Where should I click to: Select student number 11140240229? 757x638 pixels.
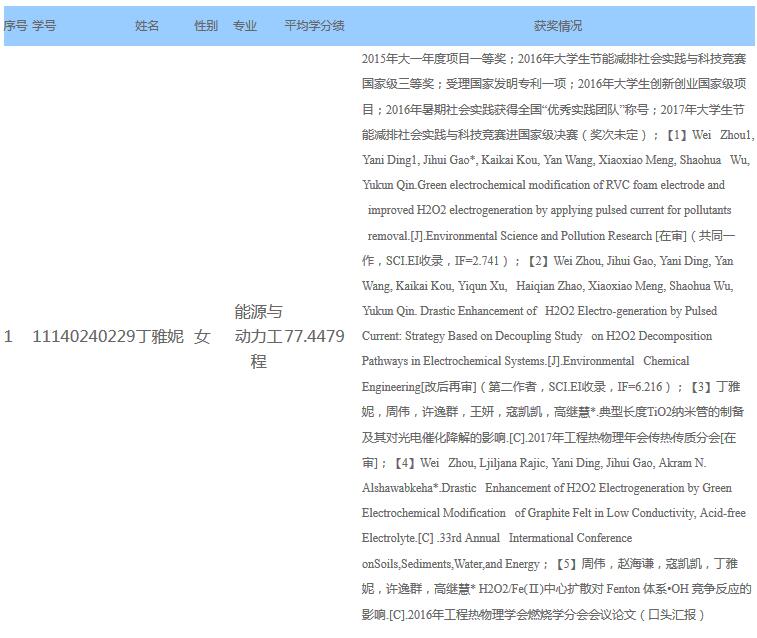click(x=84, y=337)
